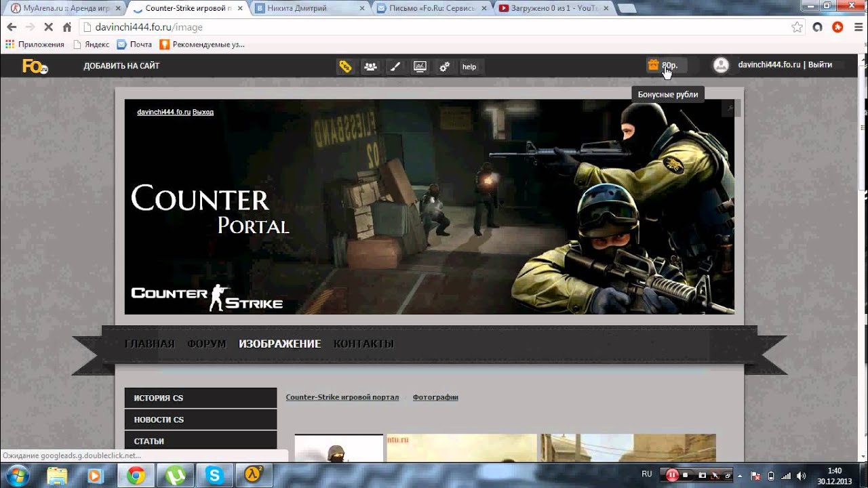Open the media player taskbar icon
Screen dimensions: 868x488
(96, 475)
